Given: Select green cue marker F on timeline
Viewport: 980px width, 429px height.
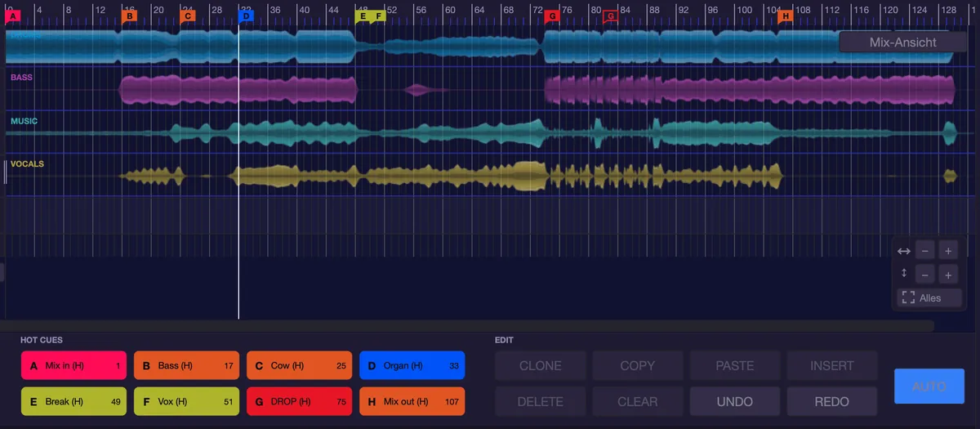Looking at the screenshot, I should pos(378,16).
